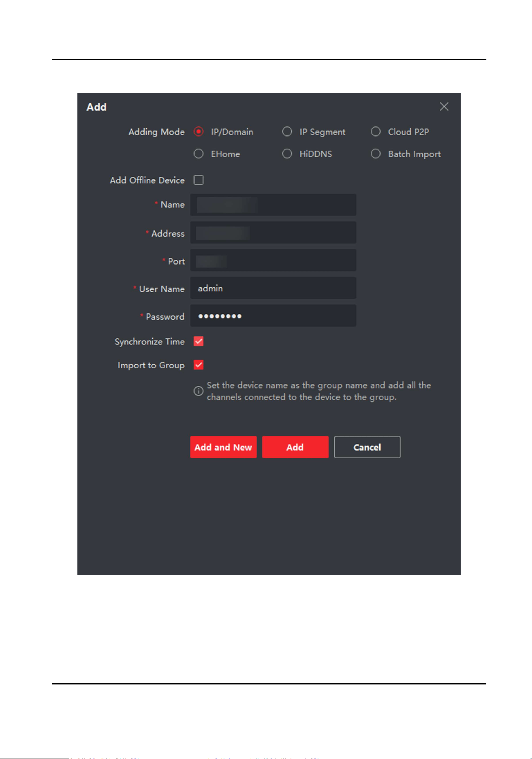The width and height of the screenshot is (532, 759).
Task: Select IP/Domain adding mode
Action: tap(199, 132)
